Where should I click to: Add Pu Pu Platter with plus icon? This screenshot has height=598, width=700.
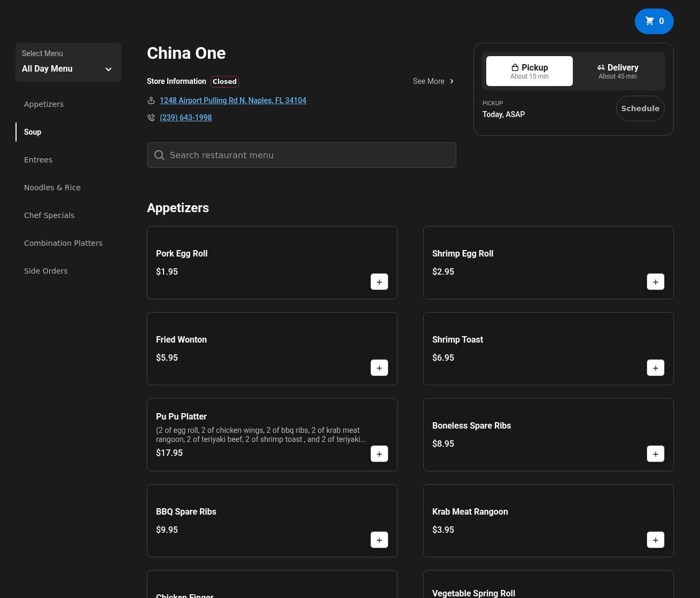[x=379, y=454]
